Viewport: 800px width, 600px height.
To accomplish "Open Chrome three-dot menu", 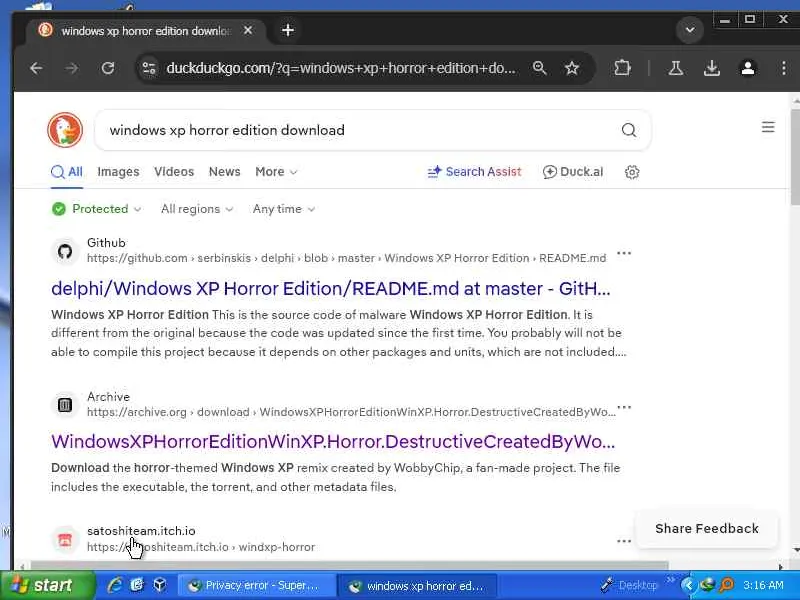I will 784,68.
